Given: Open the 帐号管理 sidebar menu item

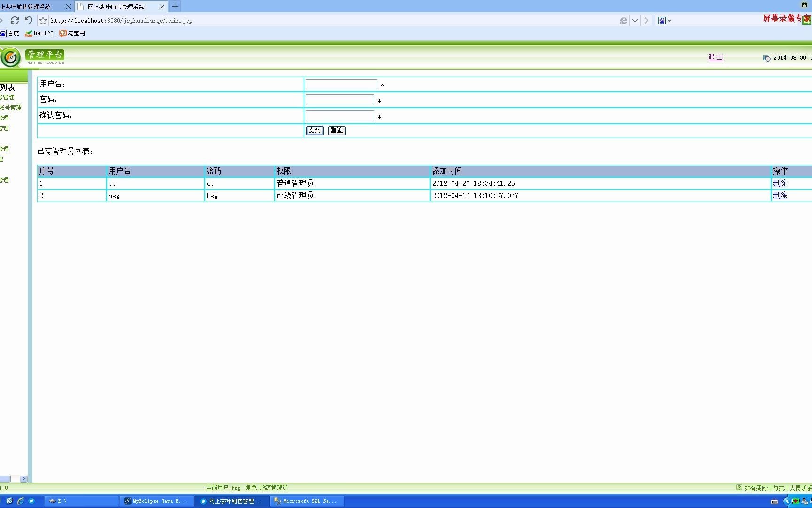Looking at the screenshot, I should point(11,108).
